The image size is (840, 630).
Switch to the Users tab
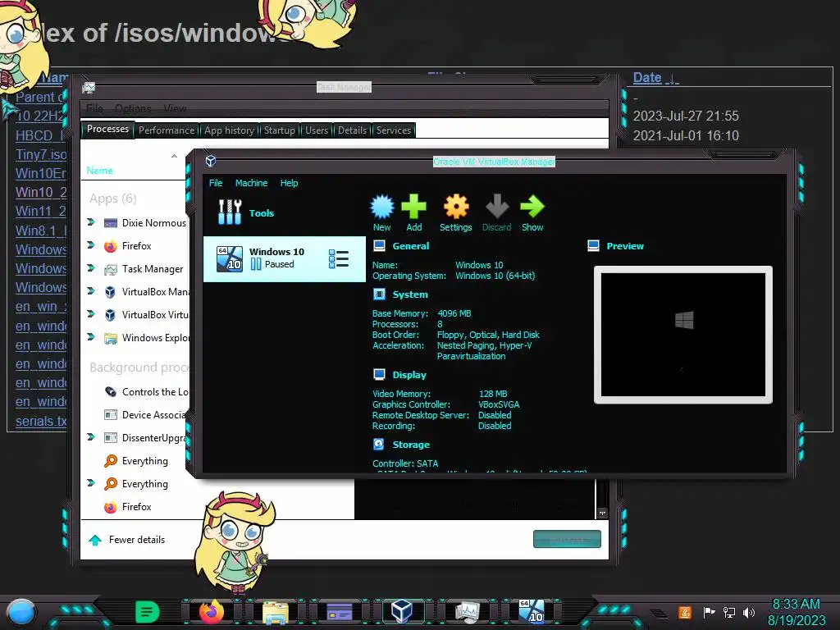(317, 130)
